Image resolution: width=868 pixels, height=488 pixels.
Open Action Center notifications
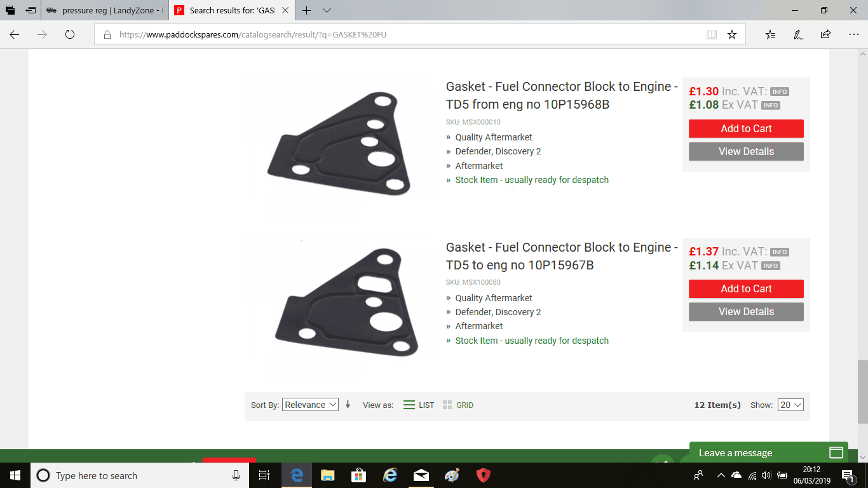(x=848, y=475)
